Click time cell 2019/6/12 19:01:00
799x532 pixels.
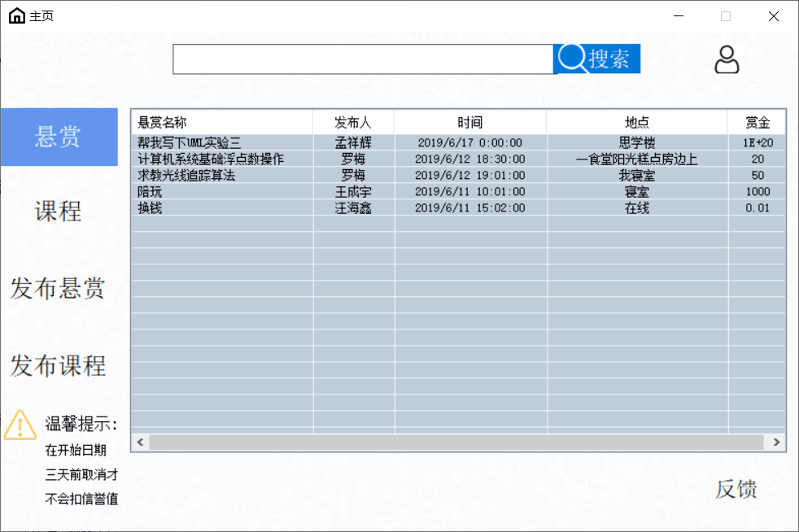[x=470, y=175]
